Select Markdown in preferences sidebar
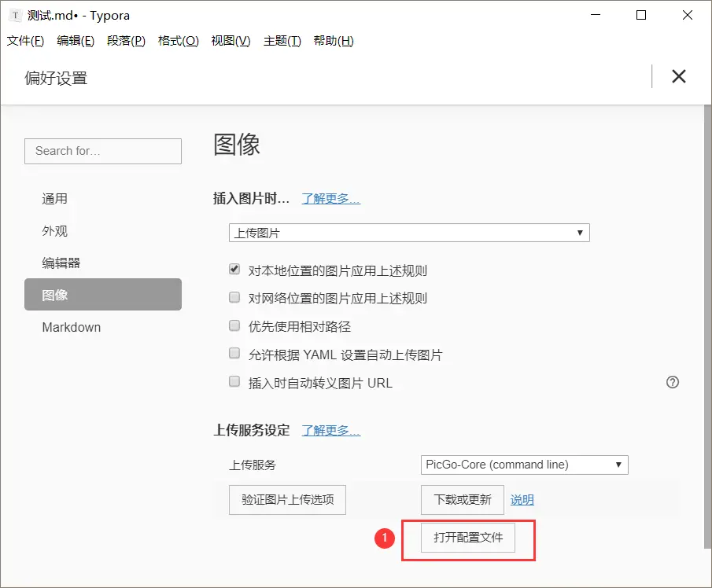The width and height of the screenshot is (712, 588). [103, 327]
